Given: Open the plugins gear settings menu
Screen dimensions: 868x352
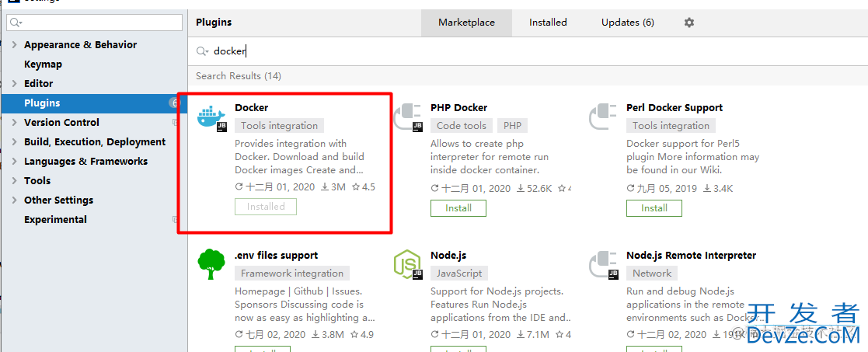Looking at the screenshot, I should click(688, 23).
